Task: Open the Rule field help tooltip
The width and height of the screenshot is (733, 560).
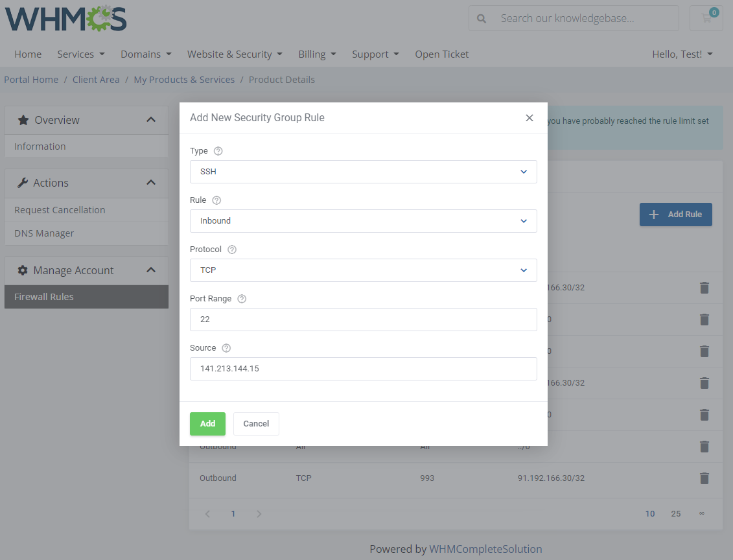Action: (216, 200)
